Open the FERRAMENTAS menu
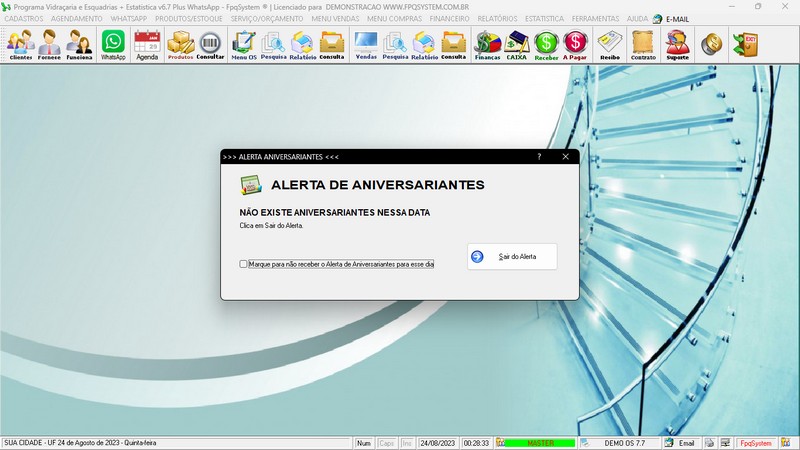Viewport: 800px width, 450px height. pos(595,19)
